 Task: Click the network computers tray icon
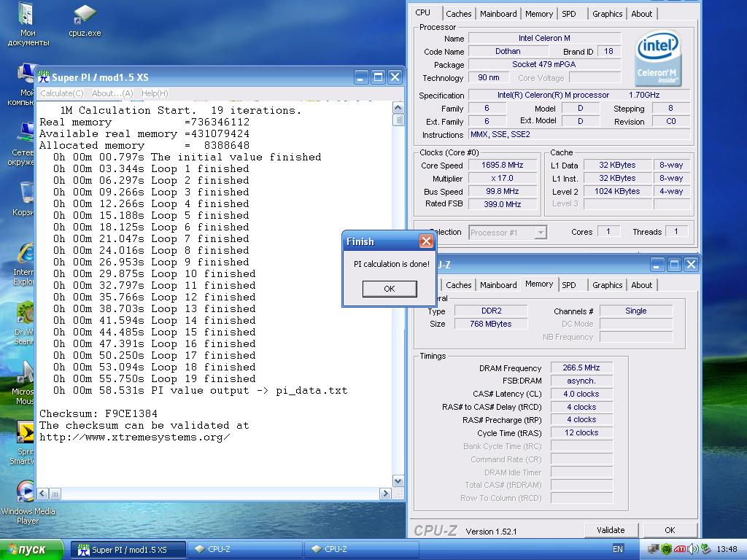tap(654, 549)
